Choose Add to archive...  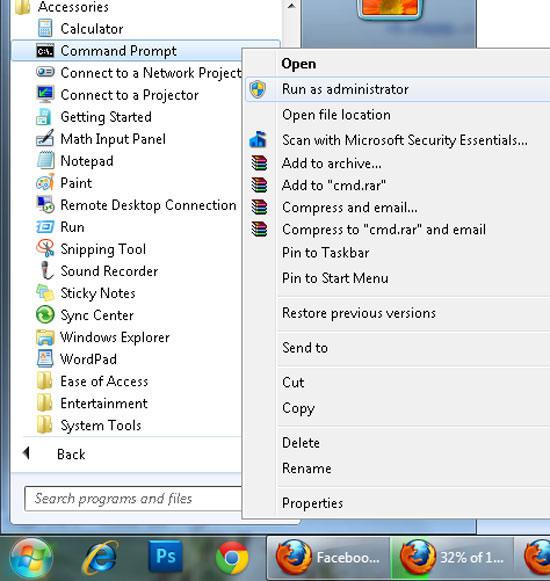[x=397, y=163]
